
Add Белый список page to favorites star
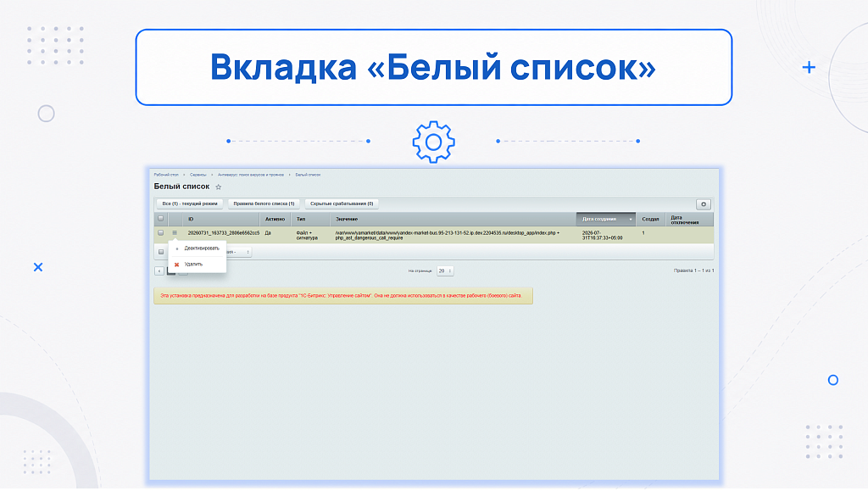pos(218,187)
